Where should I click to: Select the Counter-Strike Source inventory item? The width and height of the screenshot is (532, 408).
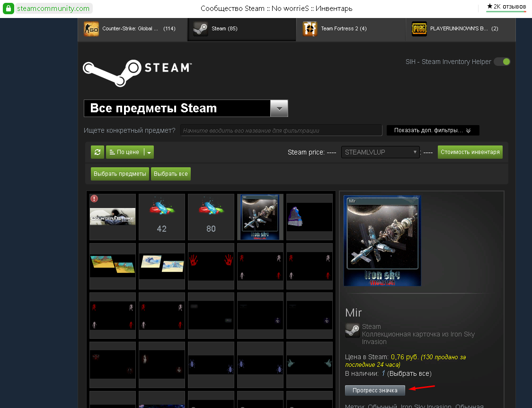tap(113, 217)
